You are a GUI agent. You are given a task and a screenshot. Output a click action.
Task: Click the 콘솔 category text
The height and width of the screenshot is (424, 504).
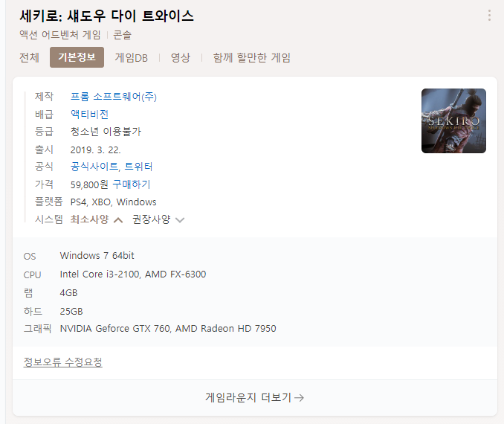(x=122, y=34)
